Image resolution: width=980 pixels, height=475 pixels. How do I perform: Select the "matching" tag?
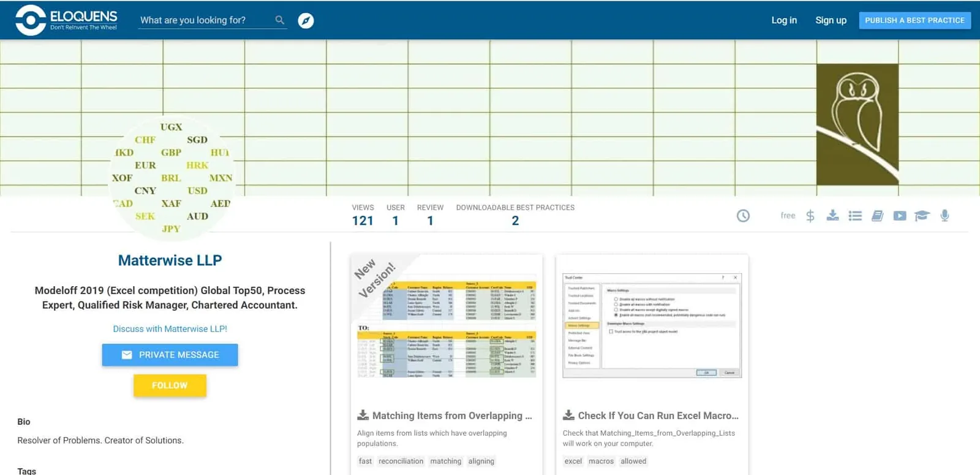point(445,462)
